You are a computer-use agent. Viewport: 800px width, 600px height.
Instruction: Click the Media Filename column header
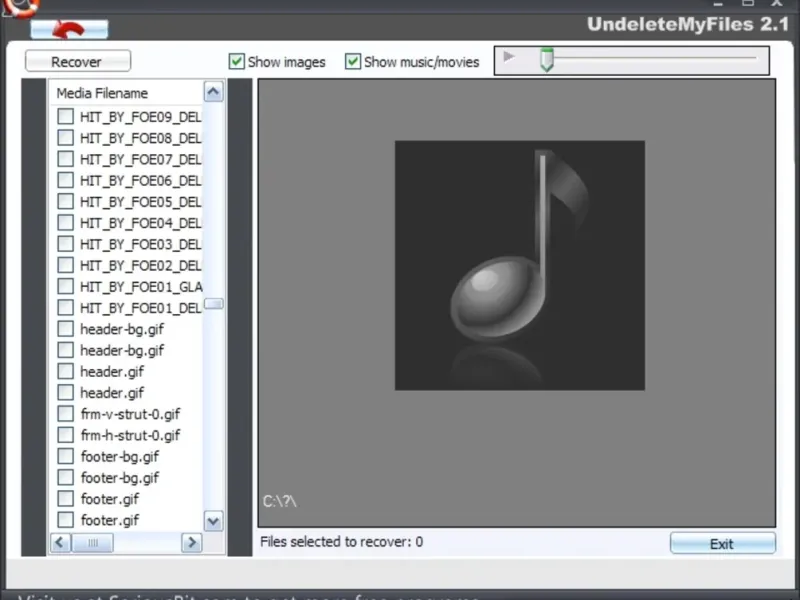click(126, 93)
